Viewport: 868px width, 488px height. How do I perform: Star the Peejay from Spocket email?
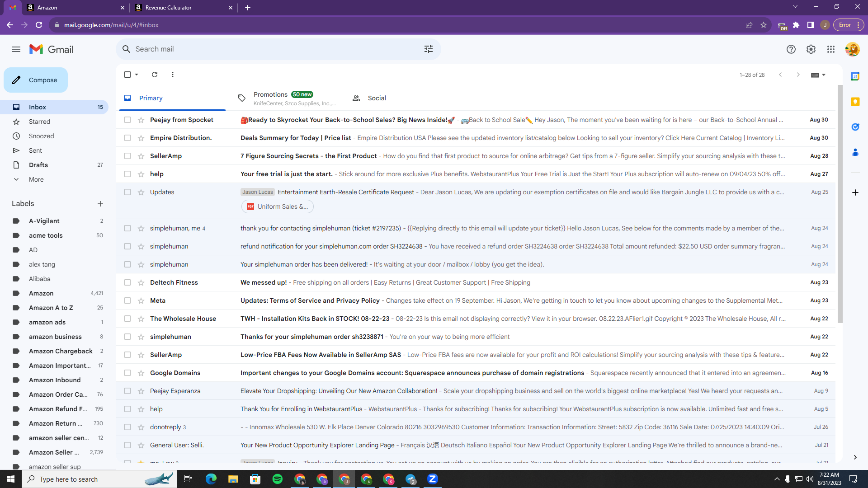tap(141, 120)
